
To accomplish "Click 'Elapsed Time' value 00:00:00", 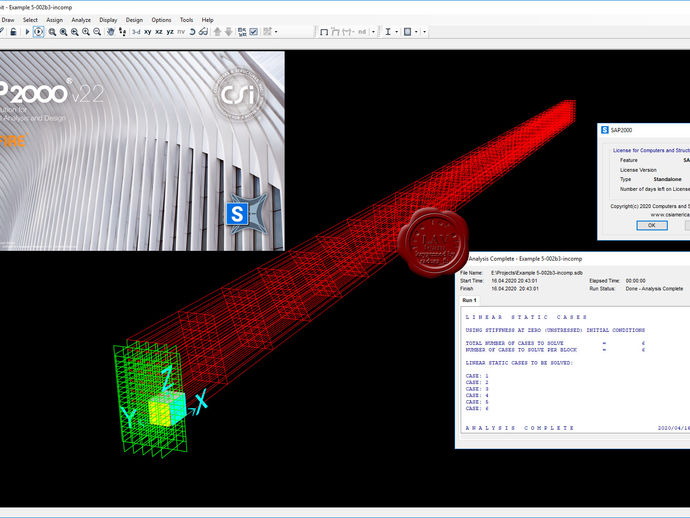I will pyautogui.click(x=635, y=281).
